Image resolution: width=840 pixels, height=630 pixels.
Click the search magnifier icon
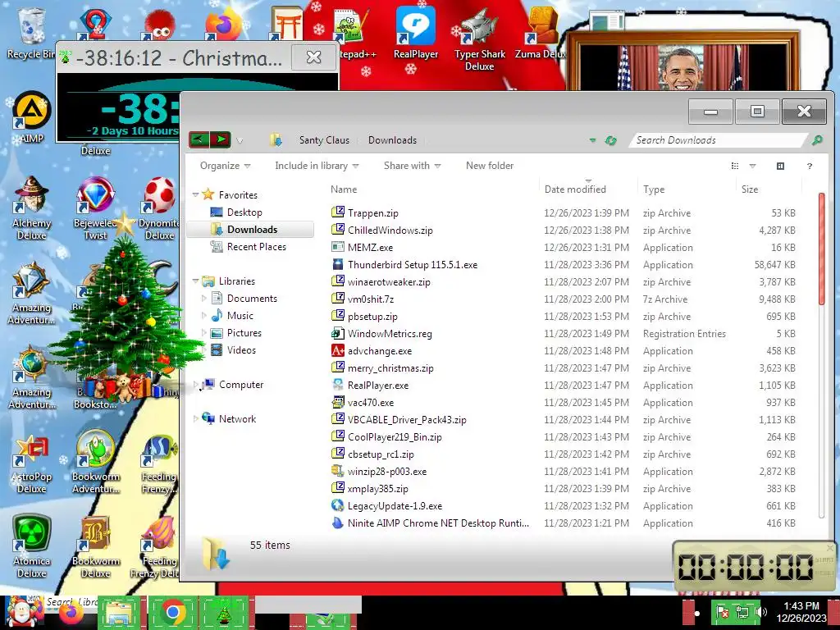tap(817, 139)
